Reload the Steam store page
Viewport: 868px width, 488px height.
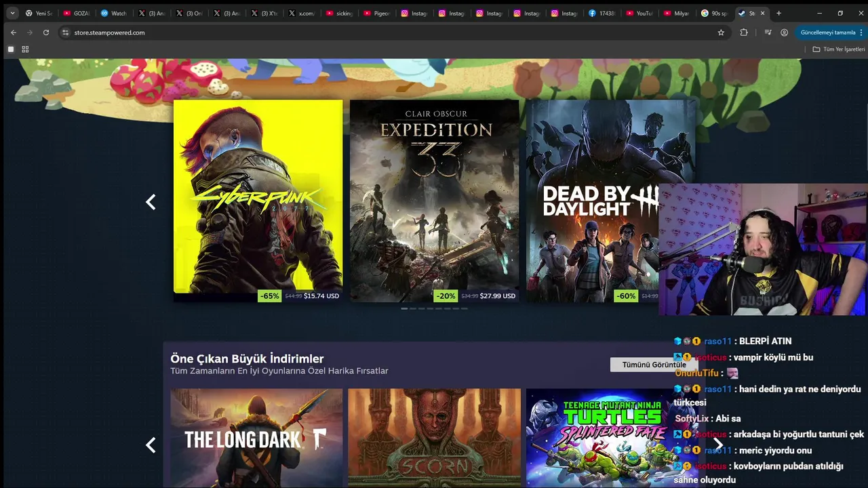[46, 33]
